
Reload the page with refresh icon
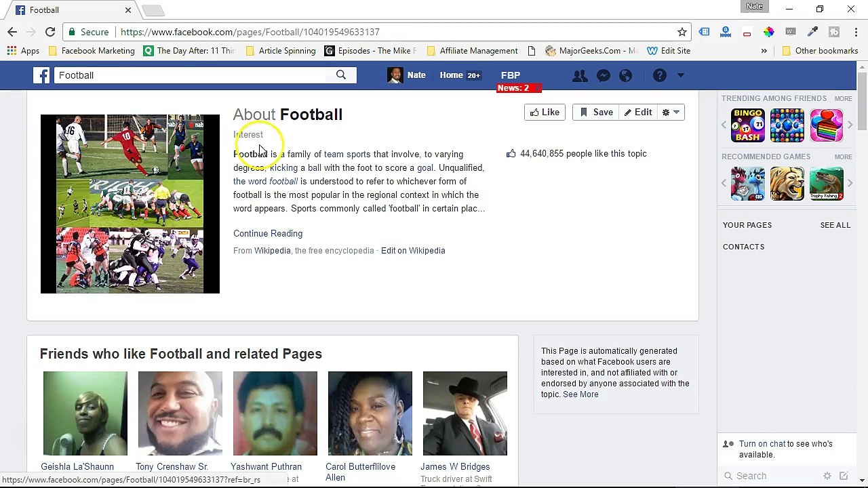50,32
